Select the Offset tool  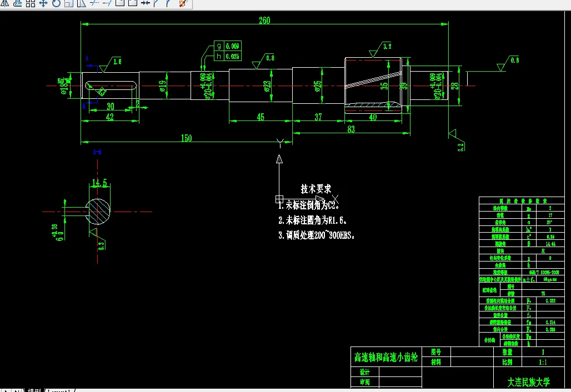coord(17,3)
